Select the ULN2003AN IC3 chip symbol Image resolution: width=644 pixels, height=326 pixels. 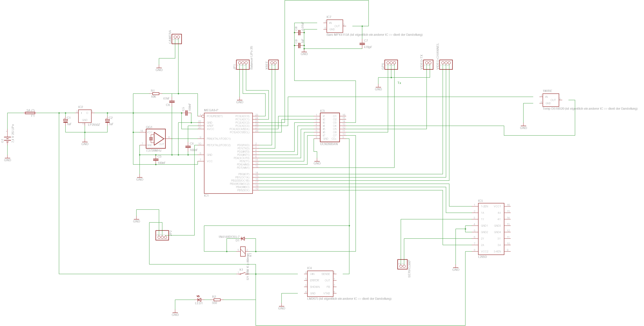pos(330,127)
